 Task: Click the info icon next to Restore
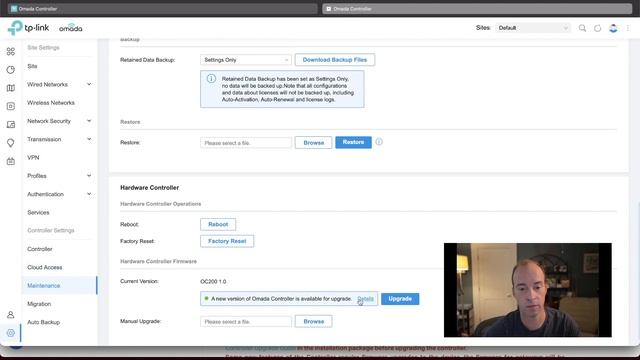[x=379, y=142]
